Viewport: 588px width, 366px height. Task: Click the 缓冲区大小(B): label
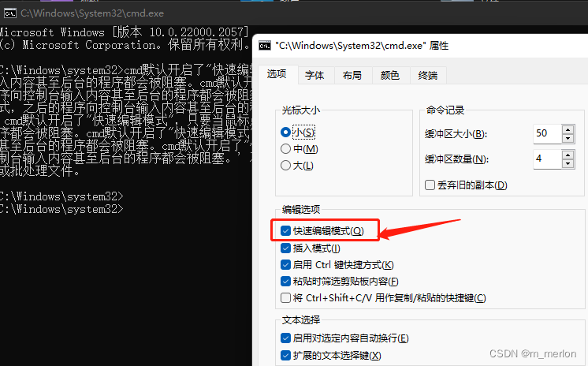pyautogui.click(x=456, y=134)
